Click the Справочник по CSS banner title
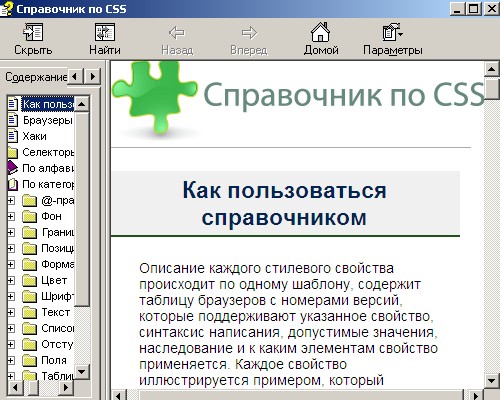500x400 pixels. point(343,95)
